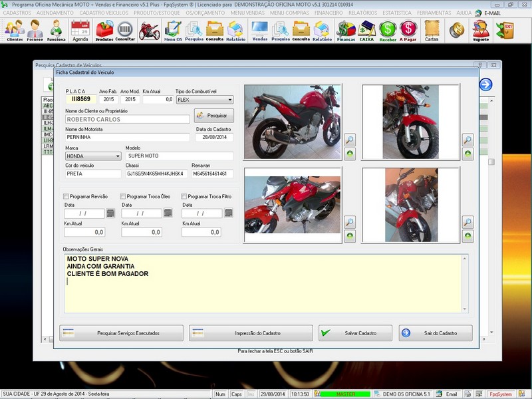Enable Programar Revisão checkbox

click(66, 197)
